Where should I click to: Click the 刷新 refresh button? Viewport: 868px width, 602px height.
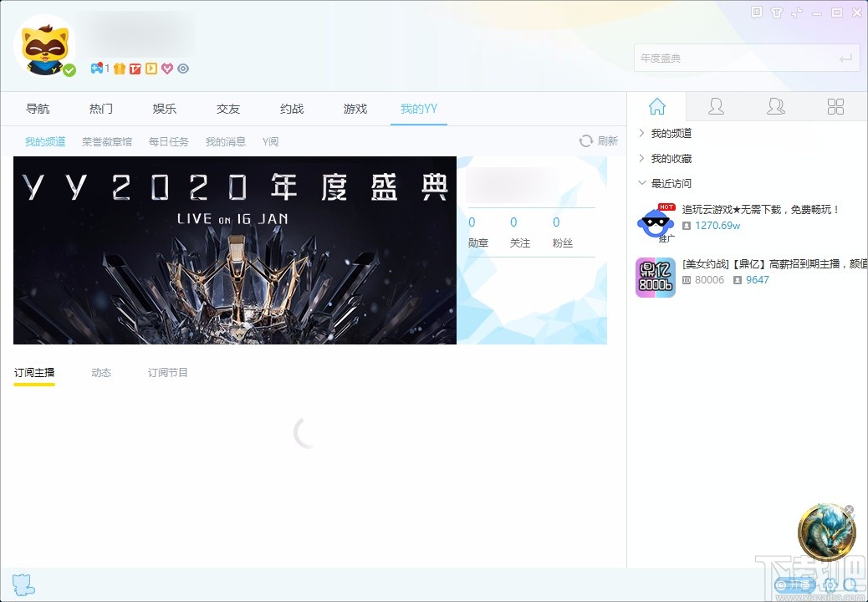point(599,141)
